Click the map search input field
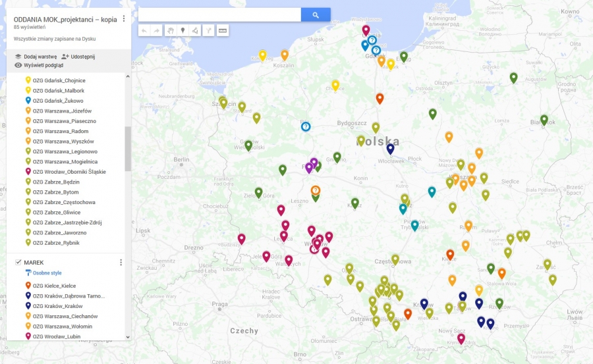Viewport: 593px width, 364px height. tap(219, 14)
